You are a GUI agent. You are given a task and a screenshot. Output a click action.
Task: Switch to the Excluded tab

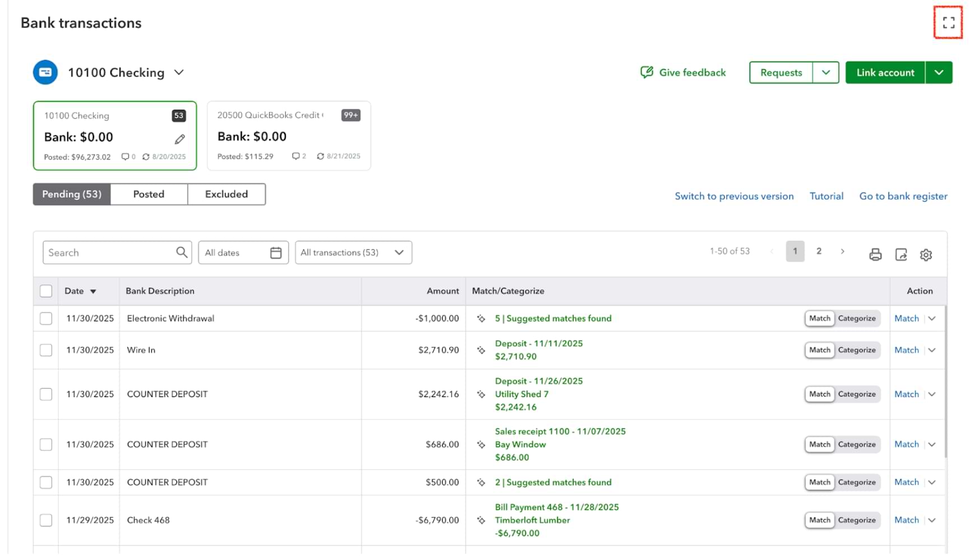click(226, 194)
